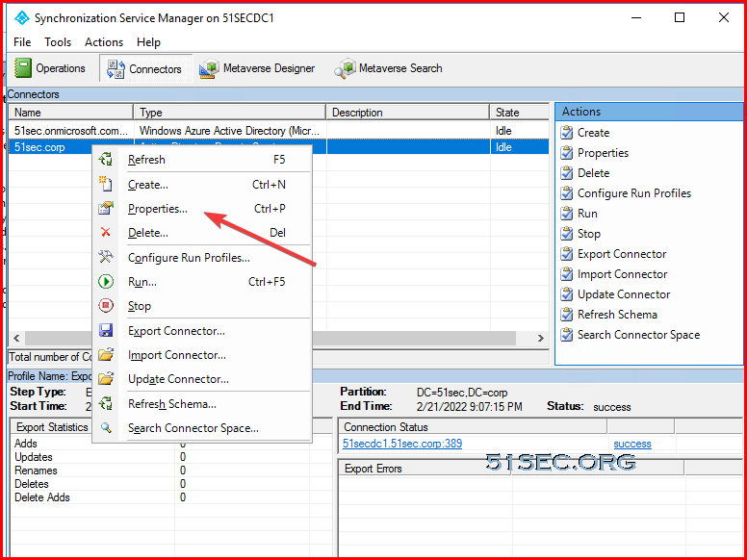Viewport: 747px width, 560px height.
Task: Choose Export Connector... from context menu
Action: click(176, 330)
